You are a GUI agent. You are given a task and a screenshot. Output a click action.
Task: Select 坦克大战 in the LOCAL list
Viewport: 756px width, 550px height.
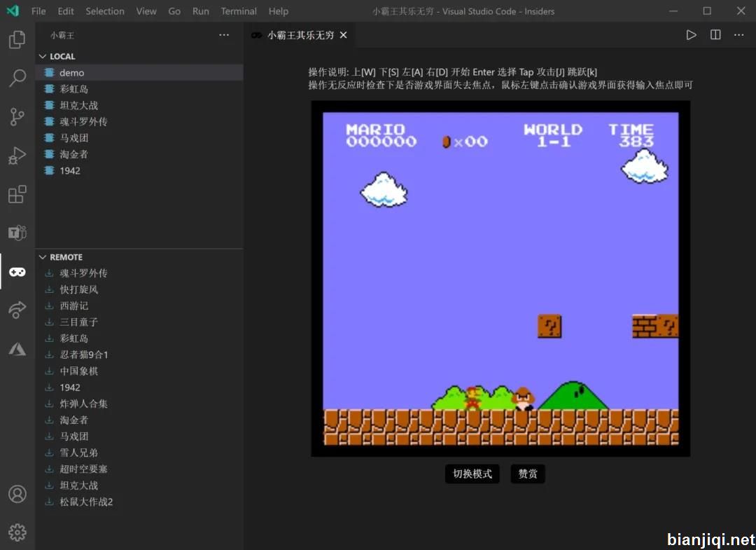(x=140, y=105)
